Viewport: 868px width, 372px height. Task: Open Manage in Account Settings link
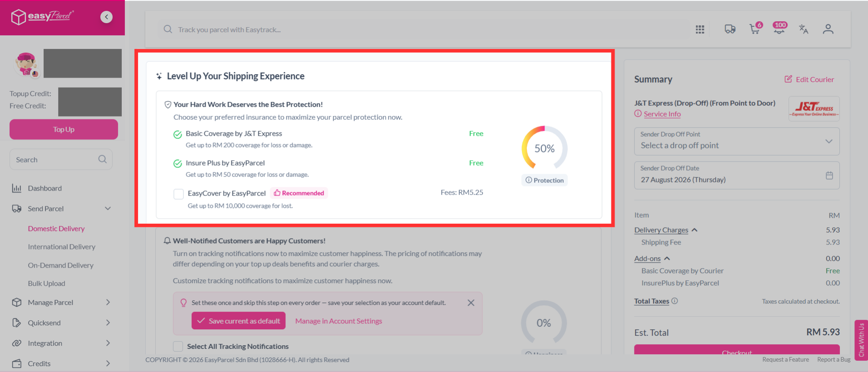click(x=338, y=321)
